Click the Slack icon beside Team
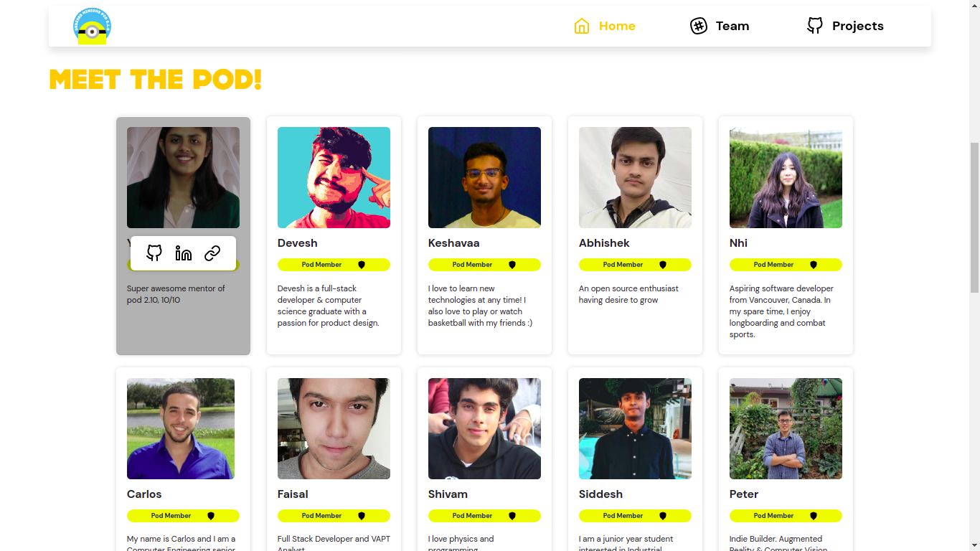The height and width of the screenshot is (551, 980). tap(699, 26)
